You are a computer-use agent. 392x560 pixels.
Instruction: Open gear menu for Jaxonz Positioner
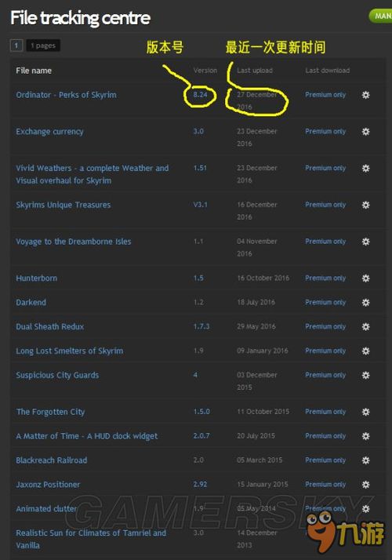coord(365,485)
